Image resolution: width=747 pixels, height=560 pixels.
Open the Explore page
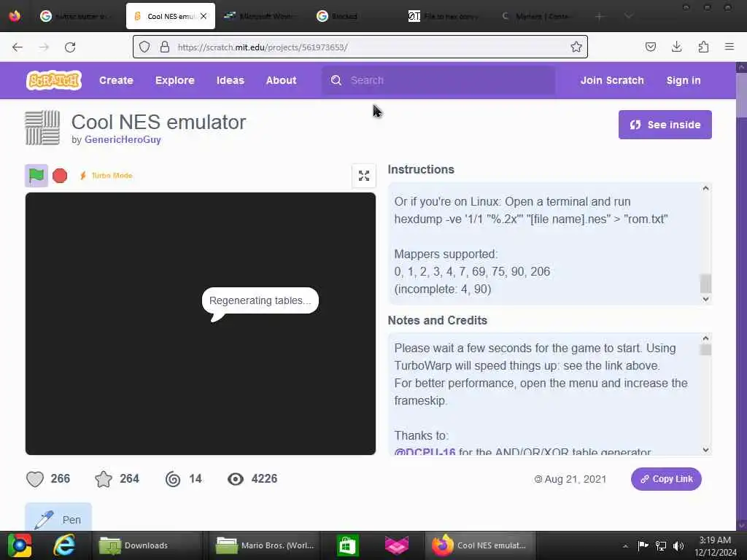pyautogui.click(x=175, y=80)
